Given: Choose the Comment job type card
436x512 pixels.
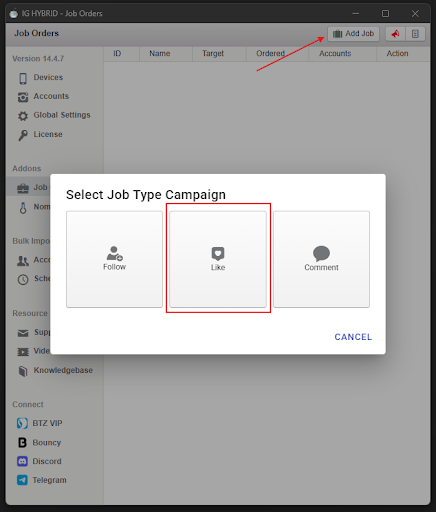Looking at the screenshot, I should (321, 259).
